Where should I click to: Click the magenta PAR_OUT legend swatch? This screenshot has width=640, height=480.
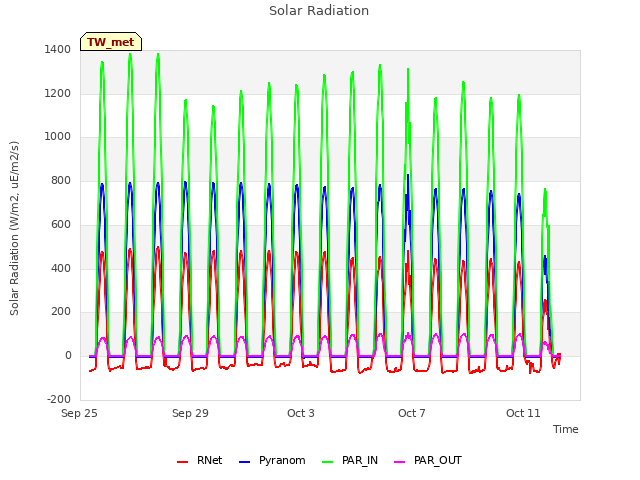point(400,462)
